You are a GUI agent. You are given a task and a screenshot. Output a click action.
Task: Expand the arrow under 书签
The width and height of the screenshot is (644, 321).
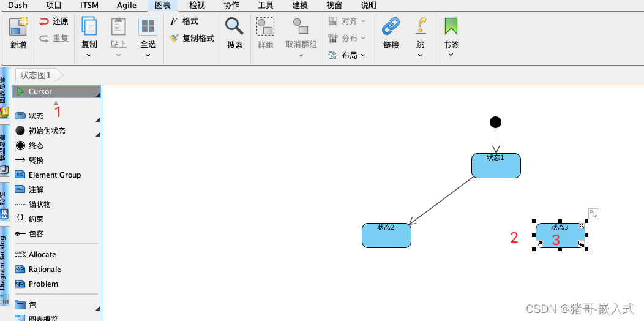coord(451,55)
